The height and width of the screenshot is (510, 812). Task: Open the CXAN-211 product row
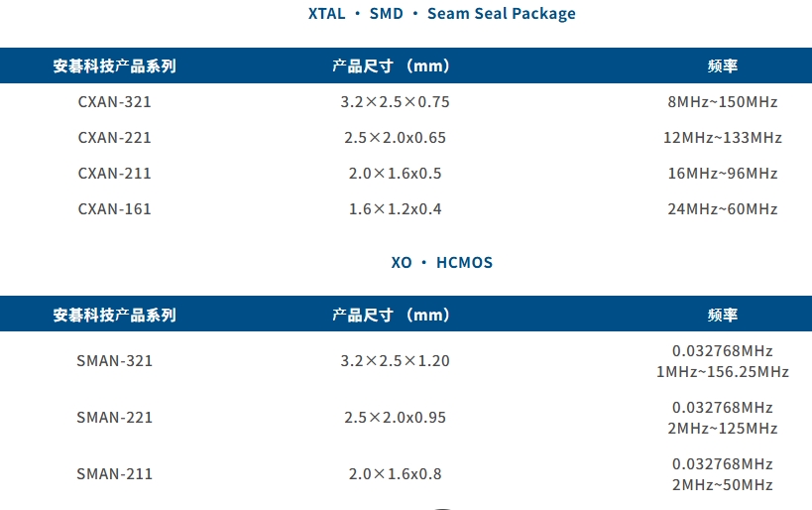pyautogui.click(x=114, y=173)
